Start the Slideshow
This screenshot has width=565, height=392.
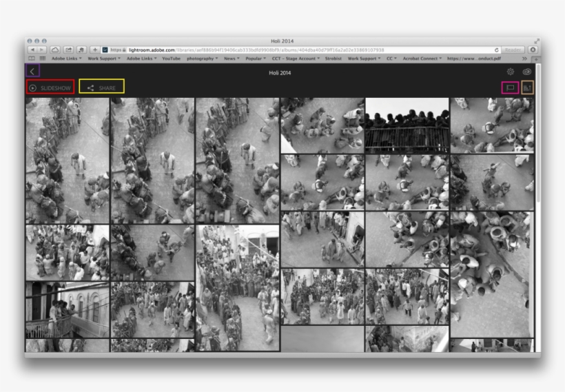tap(50, 87)
